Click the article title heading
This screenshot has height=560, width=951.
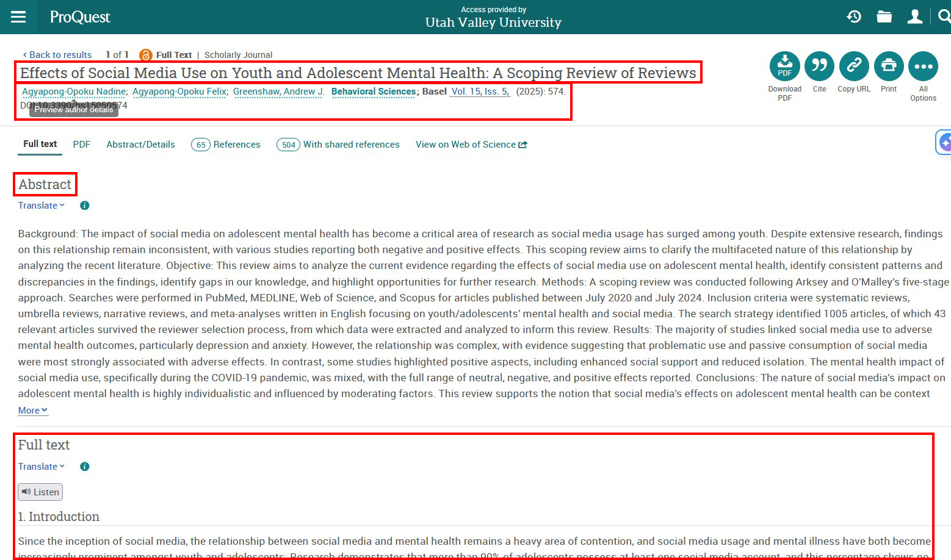[358, 73]
